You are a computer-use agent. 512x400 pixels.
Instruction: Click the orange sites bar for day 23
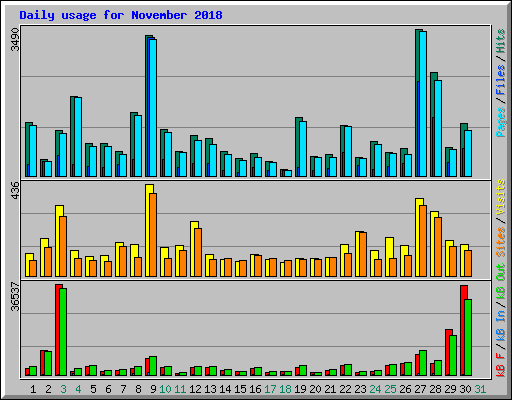(x=363, y=255)
